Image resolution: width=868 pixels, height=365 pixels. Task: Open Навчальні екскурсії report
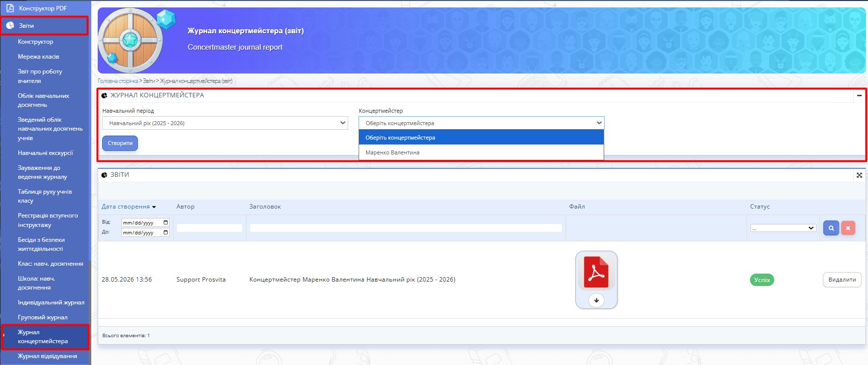pyautogui.click(x=46, y=153)
